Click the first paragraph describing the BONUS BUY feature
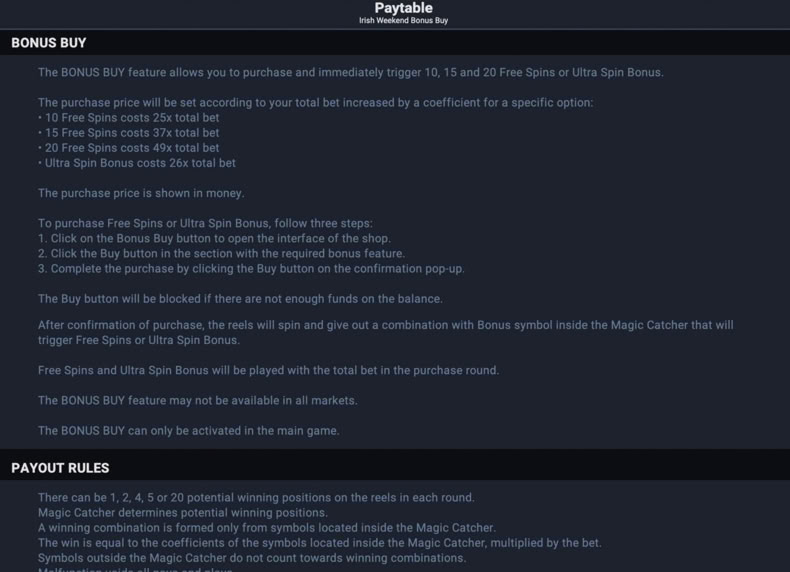The image size is (790, 572). (x=351, y=72)
